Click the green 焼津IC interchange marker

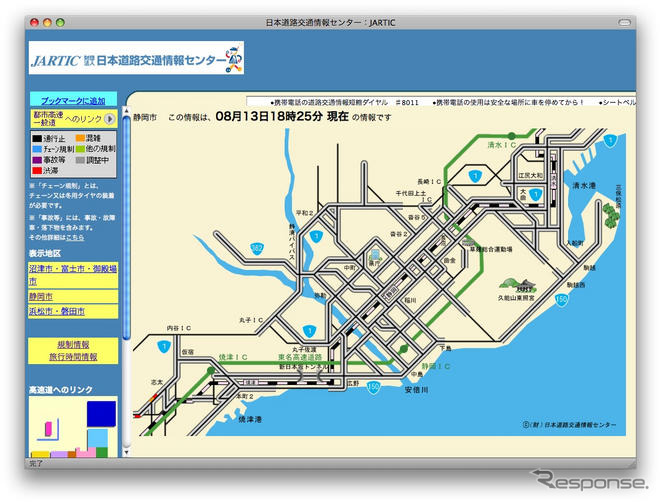pyautogui.click(x=211, y=370)
